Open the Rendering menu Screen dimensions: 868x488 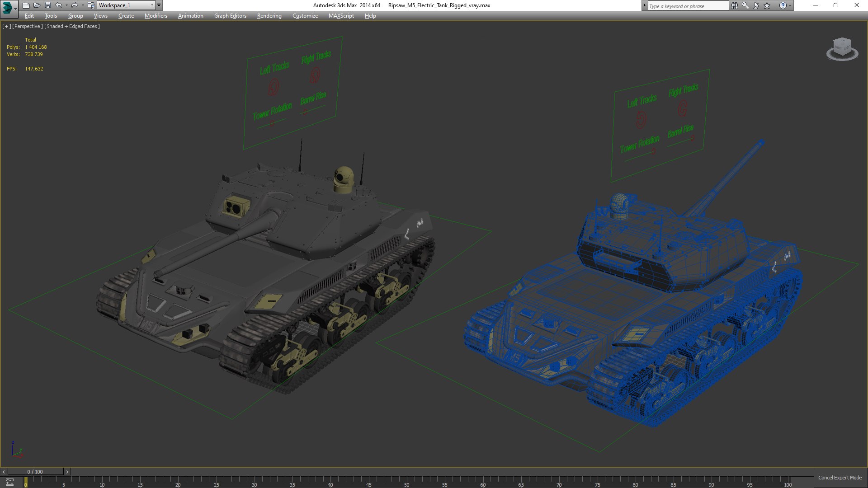[x=269, y=16]
